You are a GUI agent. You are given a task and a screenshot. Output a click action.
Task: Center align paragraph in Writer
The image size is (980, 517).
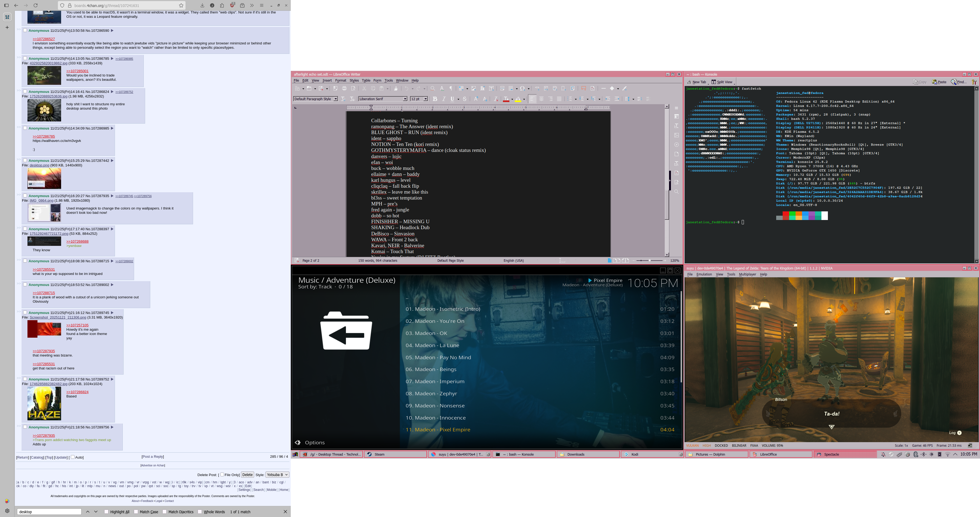[541, 99]
